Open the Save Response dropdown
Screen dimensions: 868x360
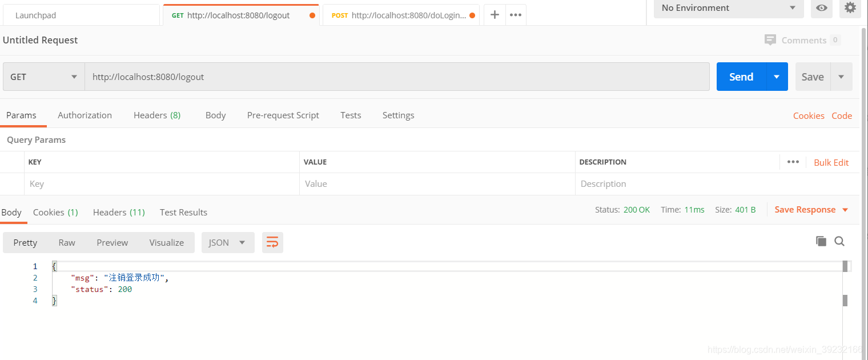click(811, 210)
